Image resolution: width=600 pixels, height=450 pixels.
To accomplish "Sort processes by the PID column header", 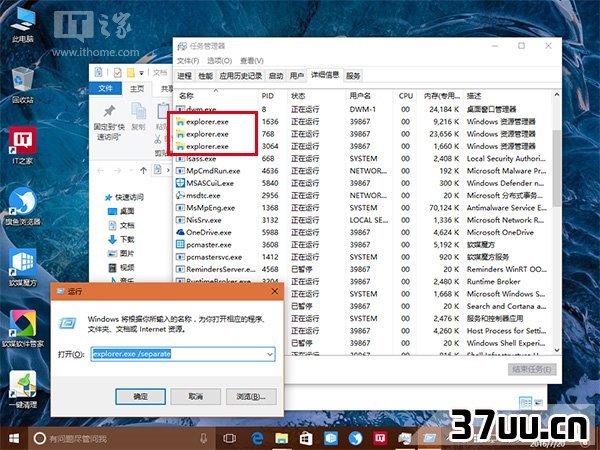I will (x=272, y=96).
